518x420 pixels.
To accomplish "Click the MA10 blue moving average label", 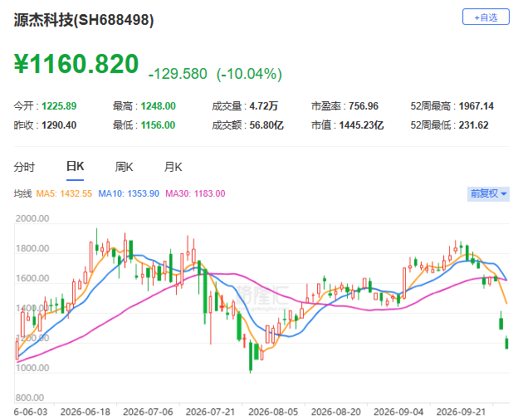I will coord(129,193).
